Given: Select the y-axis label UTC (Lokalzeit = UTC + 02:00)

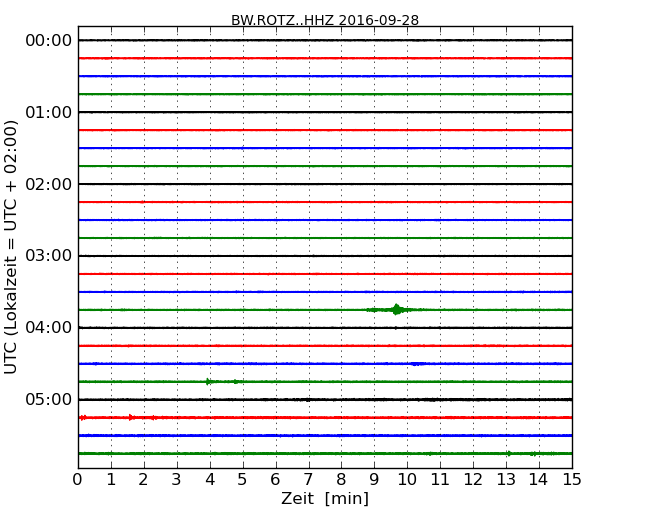Looking at the screenshot, I should pyautogui.click(x=11, y=247).
